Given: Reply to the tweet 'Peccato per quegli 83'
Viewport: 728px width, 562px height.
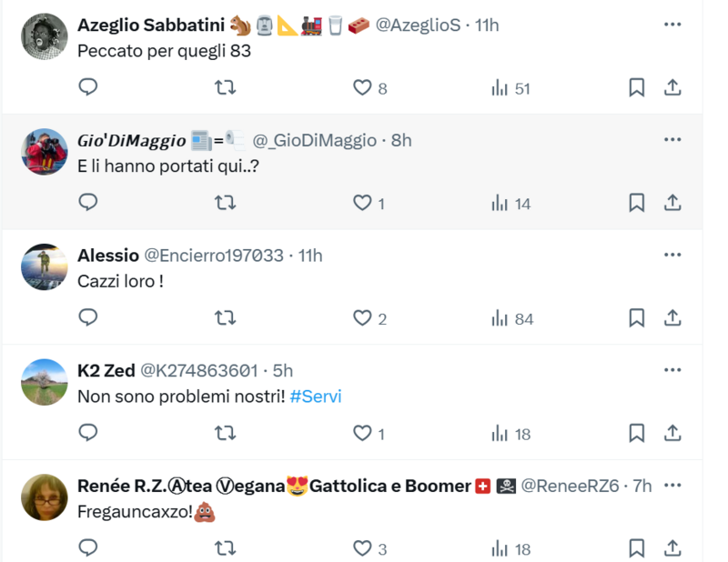Looking at the screenshot, I should [x=88, y=88].
